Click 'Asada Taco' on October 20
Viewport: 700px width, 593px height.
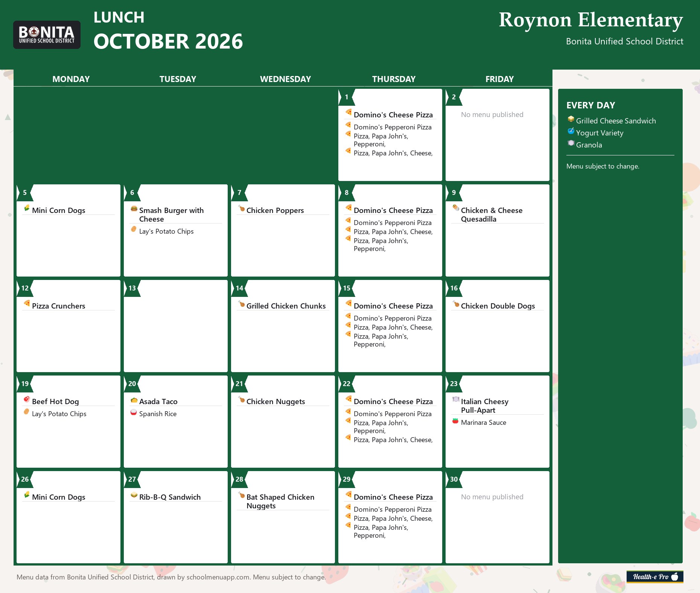coord(158,401)
